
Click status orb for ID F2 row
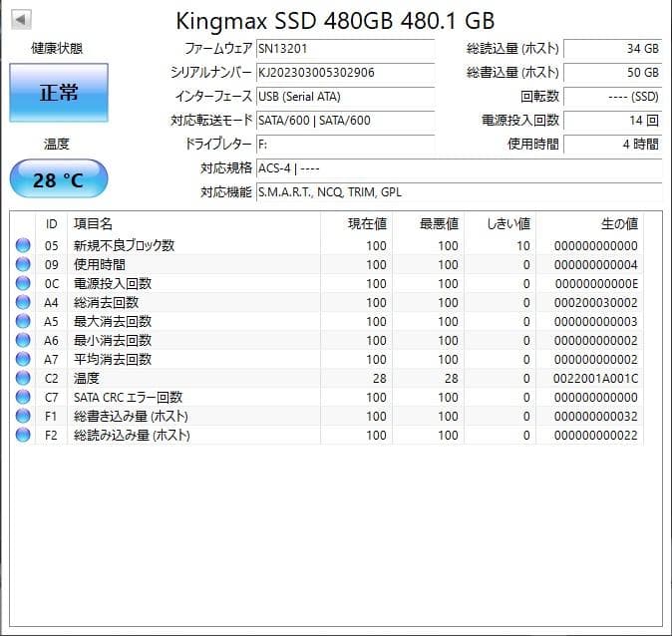(x=23, y=435)
